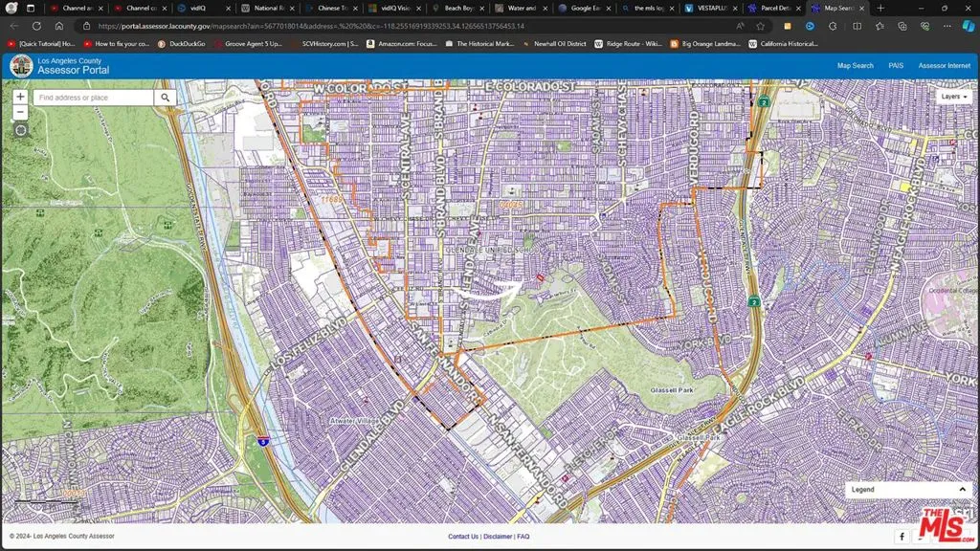Zoom in on the map
The image size is (980, 551).
(20, 97)
